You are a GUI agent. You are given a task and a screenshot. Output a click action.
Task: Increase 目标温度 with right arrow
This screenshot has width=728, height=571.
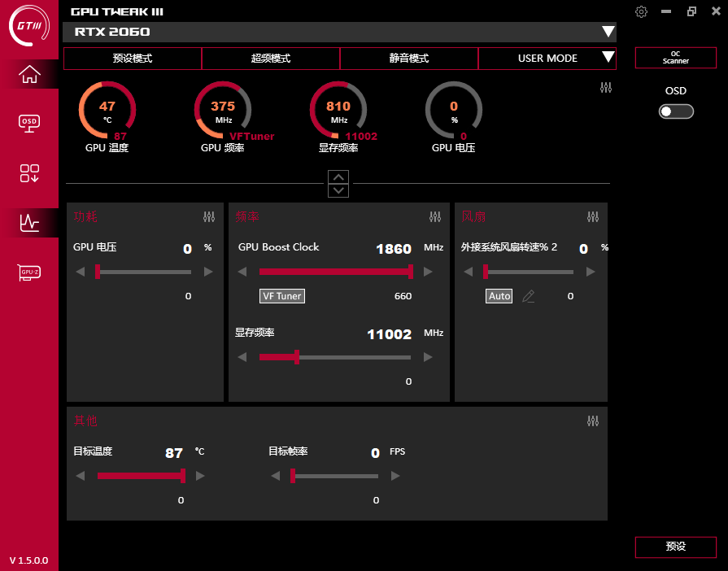click(200, 476)
